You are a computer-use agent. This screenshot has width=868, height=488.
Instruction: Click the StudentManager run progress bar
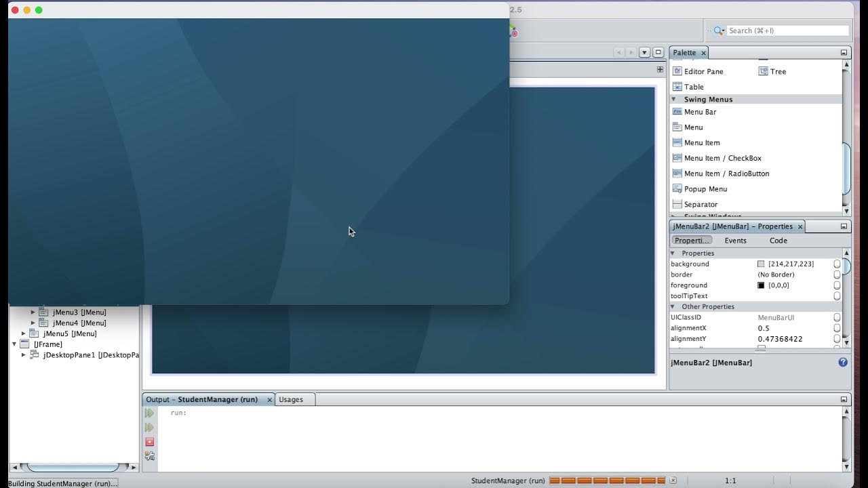point(607,481)
